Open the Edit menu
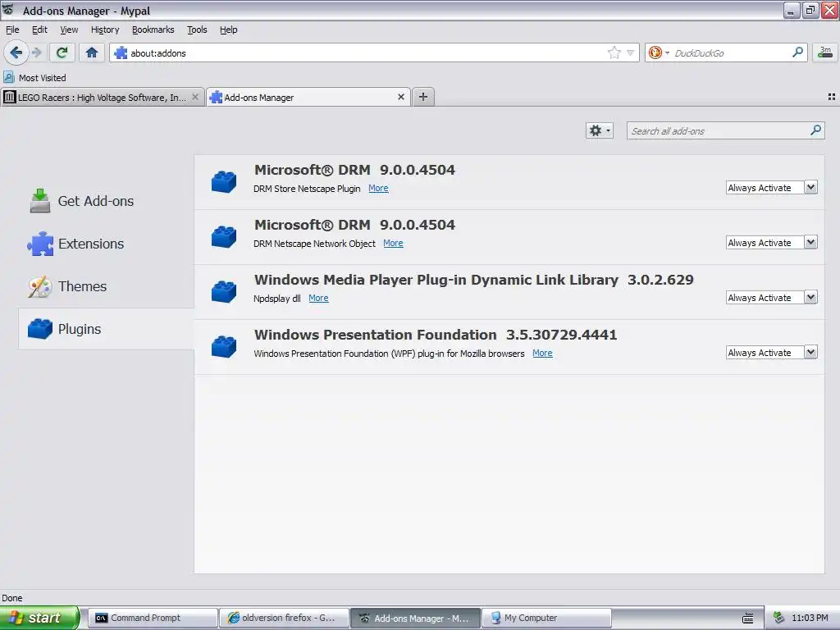 [x=39, y=30]
